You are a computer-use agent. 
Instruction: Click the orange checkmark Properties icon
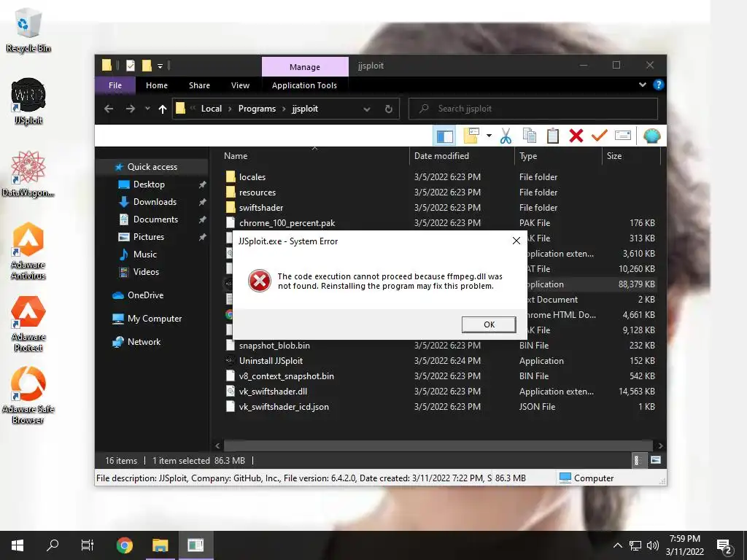click(x=600, y=136)
